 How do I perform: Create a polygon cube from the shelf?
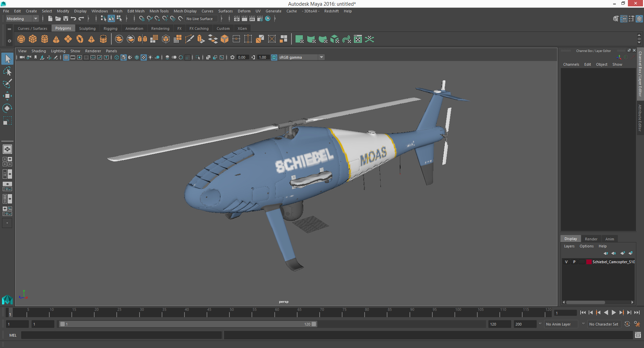tap(33, 39)
